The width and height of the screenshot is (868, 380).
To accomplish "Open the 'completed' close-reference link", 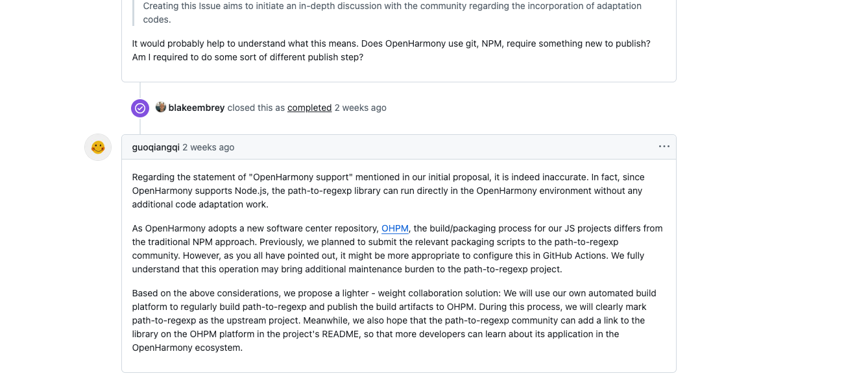I will click(309, 108).
